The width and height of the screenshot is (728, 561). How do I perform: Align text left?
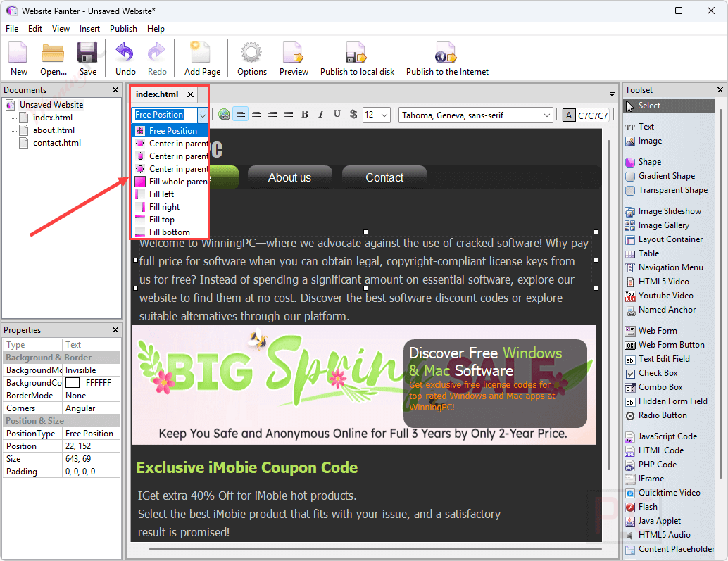coord(241,115)
